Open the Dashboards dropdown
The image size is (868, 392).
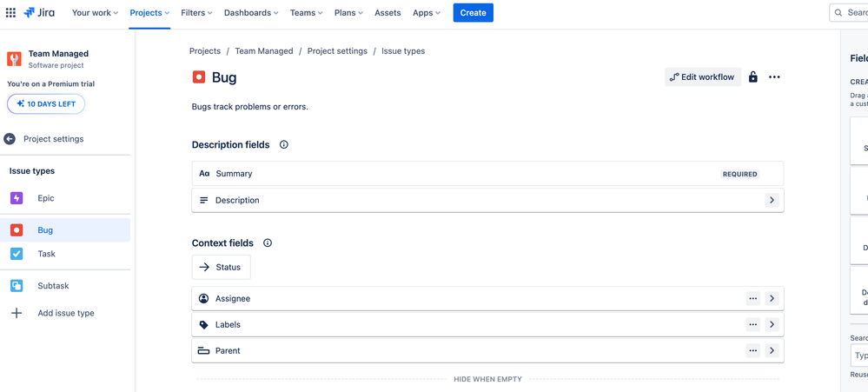(251, 13)
